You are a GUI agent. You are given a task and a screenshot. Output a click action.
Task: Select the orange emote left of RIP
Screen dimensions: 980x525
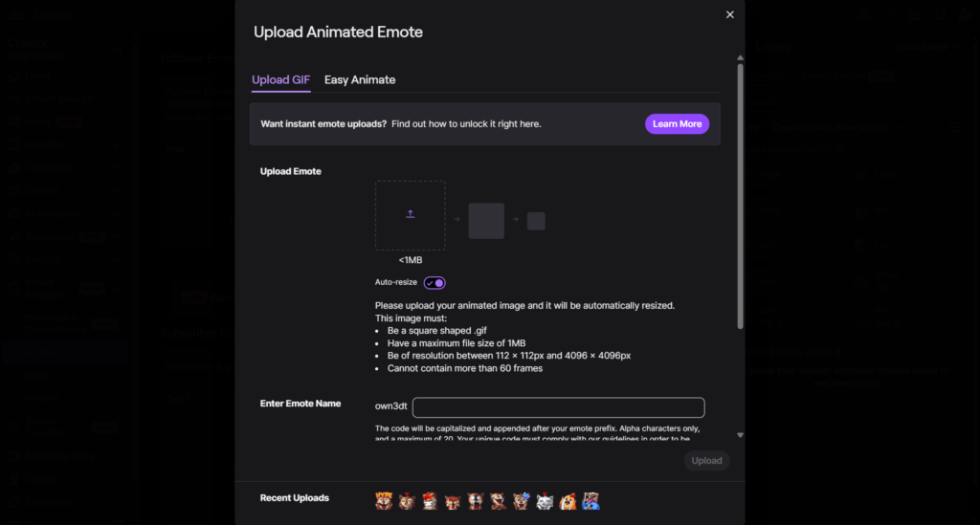(x=568, y=500)
